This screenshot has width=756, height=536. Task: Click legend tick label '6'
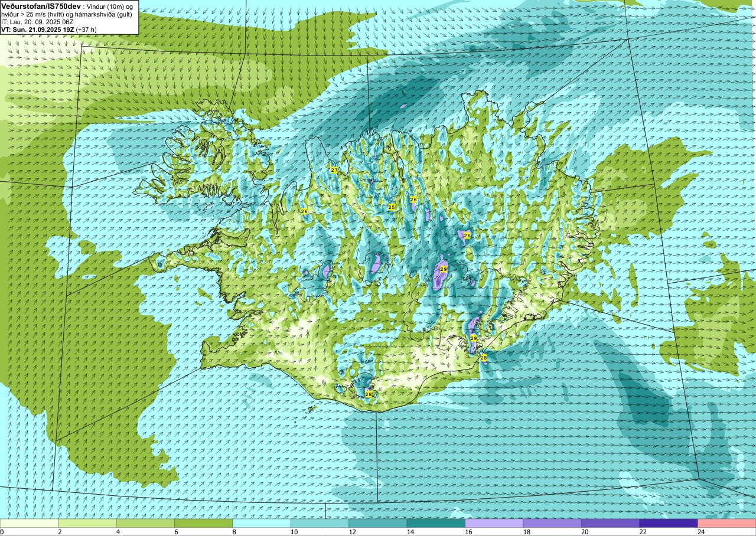pyautogui.click(x=176, y=532)
